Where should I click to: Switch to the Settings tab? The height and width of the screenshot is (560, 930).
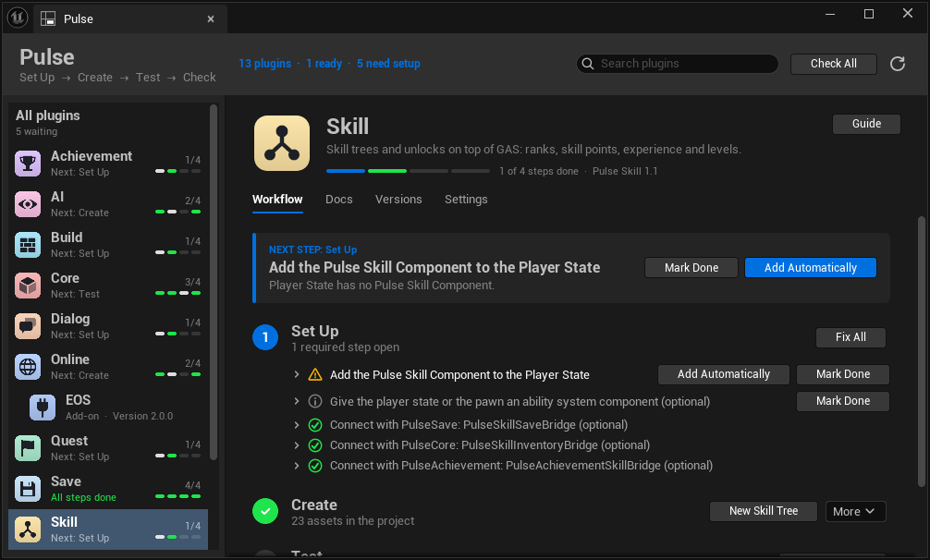click(x=466, y=200)
